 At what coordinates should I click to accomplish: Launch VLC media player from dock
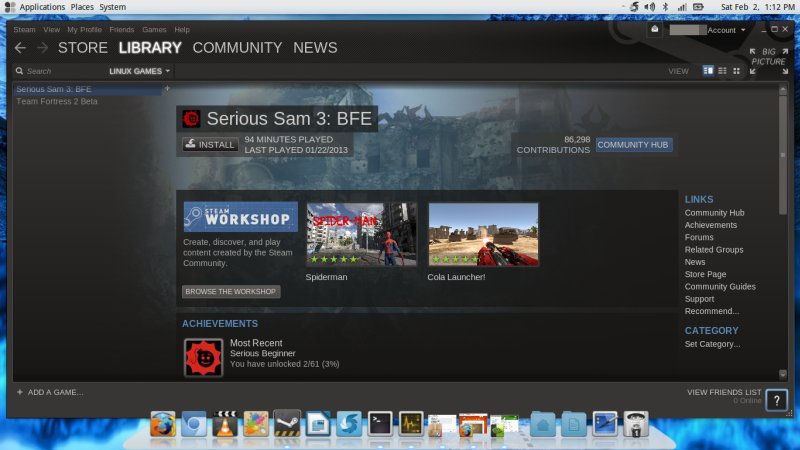tap(224, 424)
